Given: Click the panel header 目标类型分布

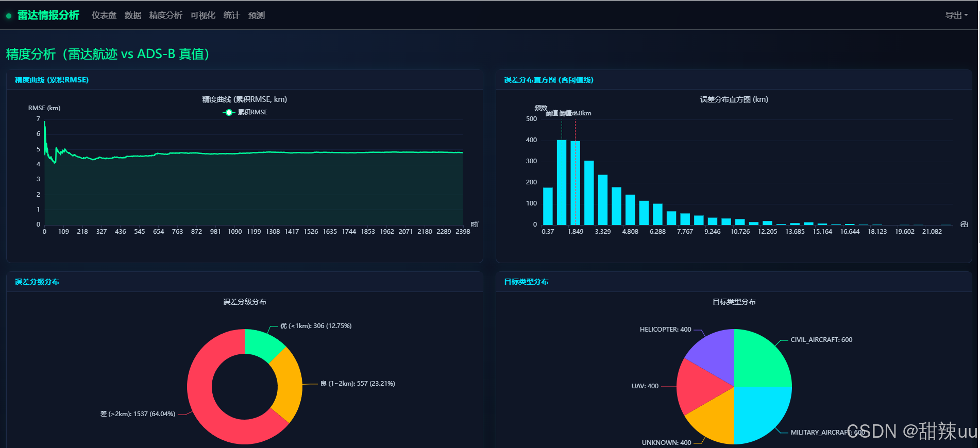Looking at the screenshot, I should [x=526, y=282].
